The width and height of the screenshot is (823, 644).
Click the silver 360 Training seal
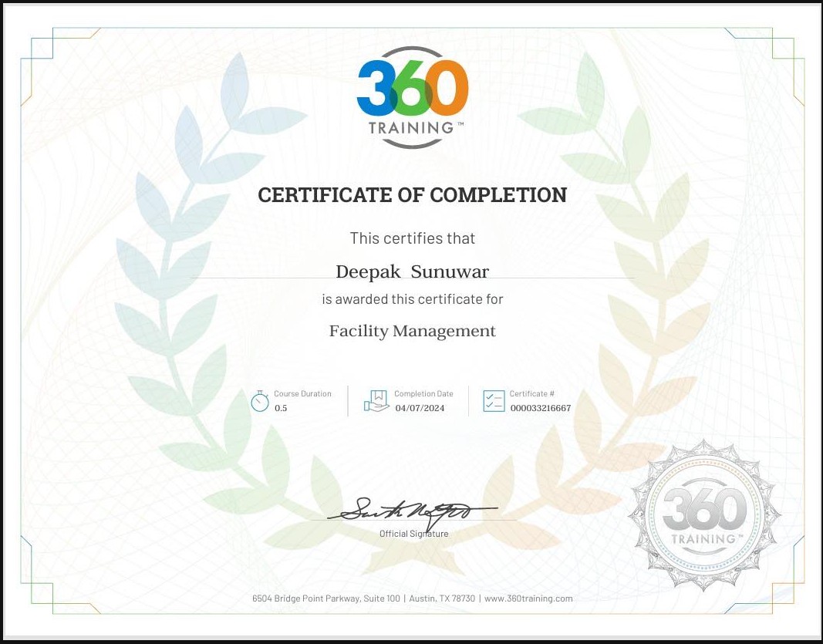(x=704, y=516)
